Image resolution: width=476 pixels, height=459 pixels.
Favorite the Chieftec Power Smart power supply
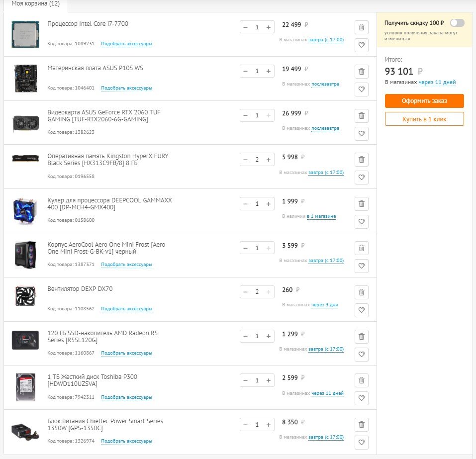pyautogui.click(x=361, y=442)
